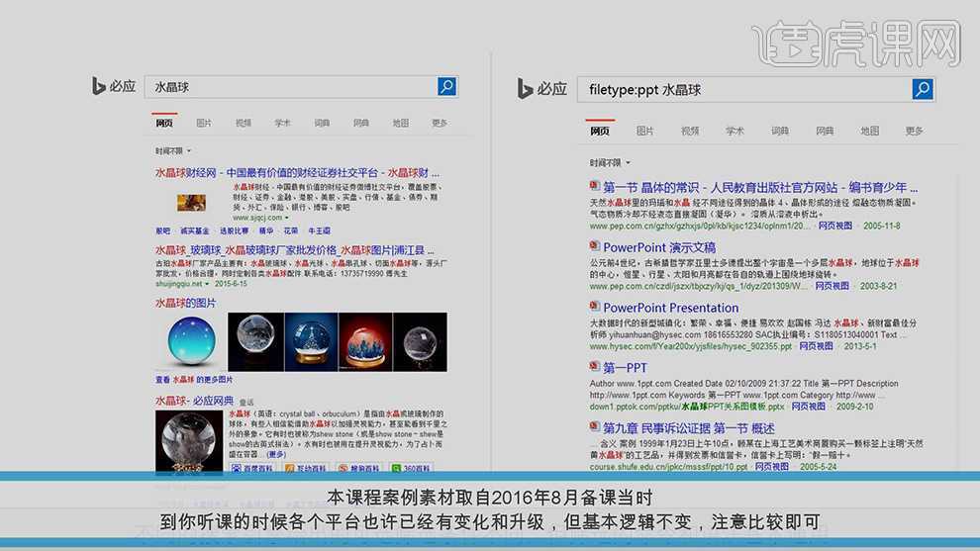Click the PPT file icon before PowerPoint 演示文稿
This screenshot has height=551, width=980.
point(594,246)
